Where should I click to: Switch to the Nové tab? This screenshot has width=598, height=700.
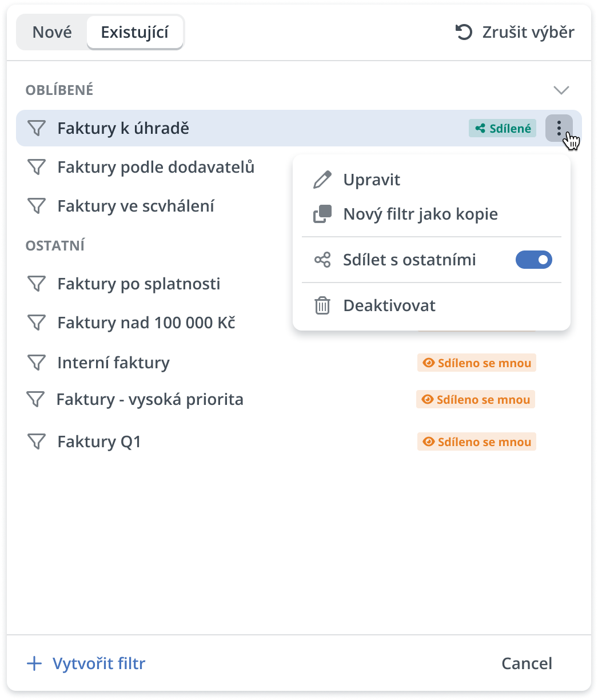52,32
